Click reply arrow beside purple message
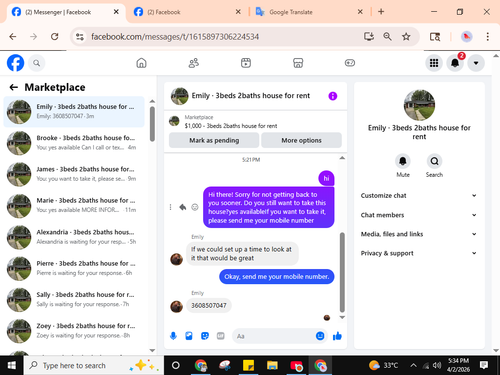Image resolution: width=500 pixels, height=375 pixels. tap(183, 207)
